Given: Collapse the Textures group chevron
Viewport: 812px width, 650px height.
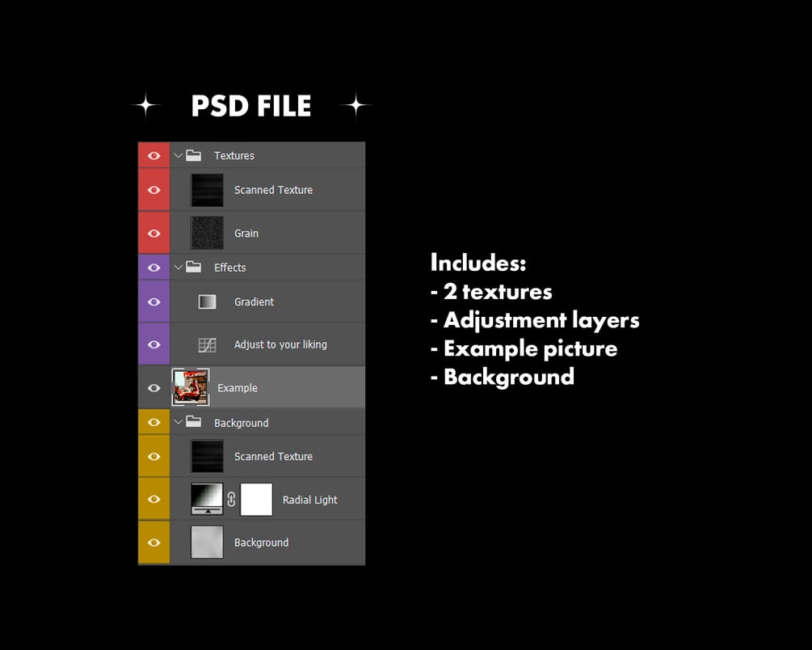Looking at the screenshot, I should click(178, 155).
